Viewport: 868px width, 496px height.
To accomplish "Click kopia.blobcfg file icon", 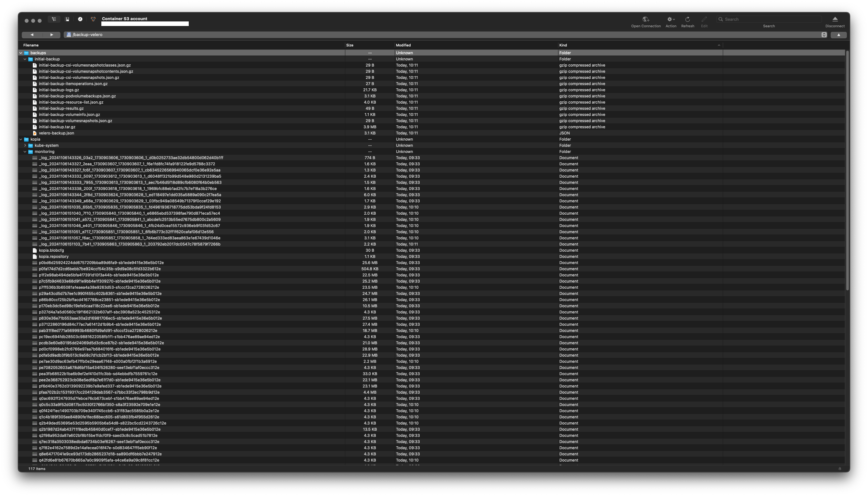I will 35,250.
